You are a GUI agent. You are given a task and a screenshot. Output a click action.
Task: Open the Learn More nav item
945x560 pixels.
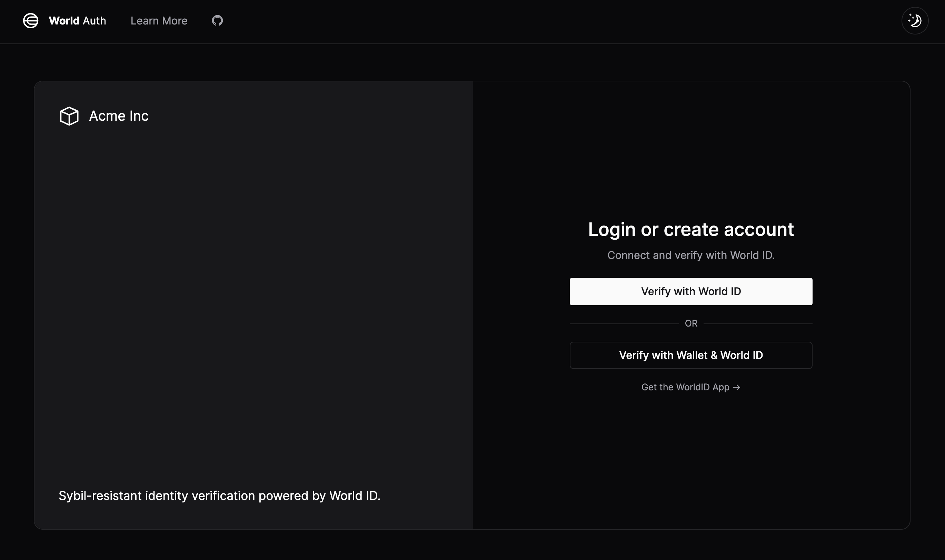[x=159, y=21]
